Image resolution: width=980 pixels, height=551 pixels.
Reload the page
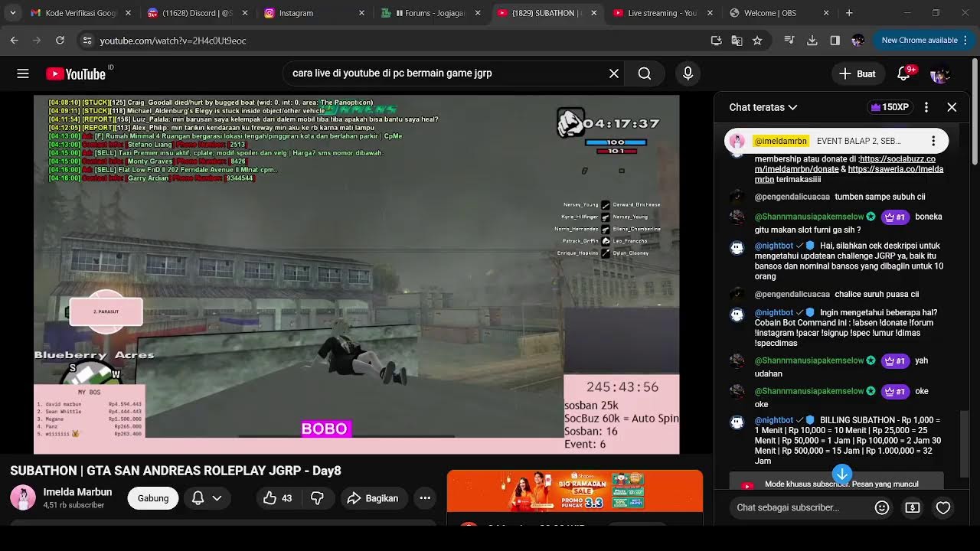59,41
